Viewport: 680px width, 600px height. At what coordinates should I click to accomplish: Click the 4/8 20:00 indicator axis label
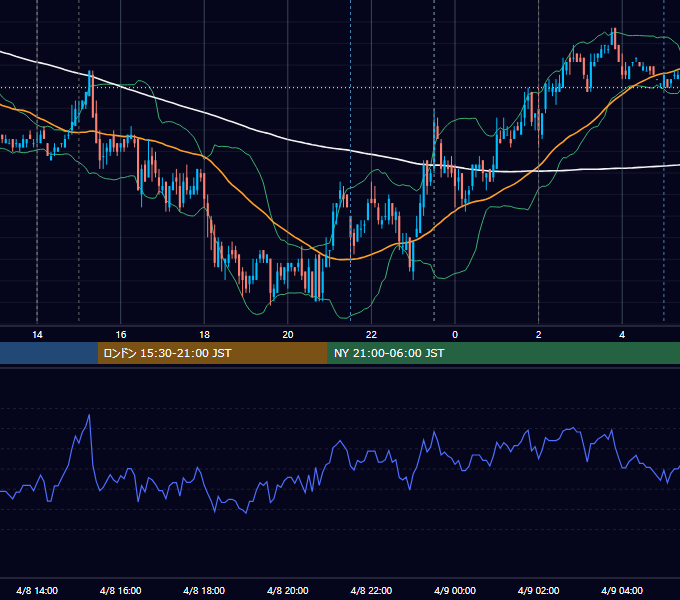[288, 590]
